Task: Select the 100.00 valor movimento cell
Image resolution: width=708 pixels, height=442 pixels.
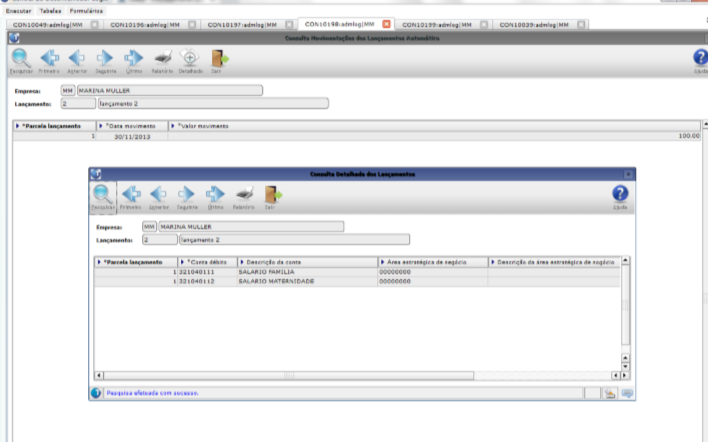Action: click(x=434, y=136)
